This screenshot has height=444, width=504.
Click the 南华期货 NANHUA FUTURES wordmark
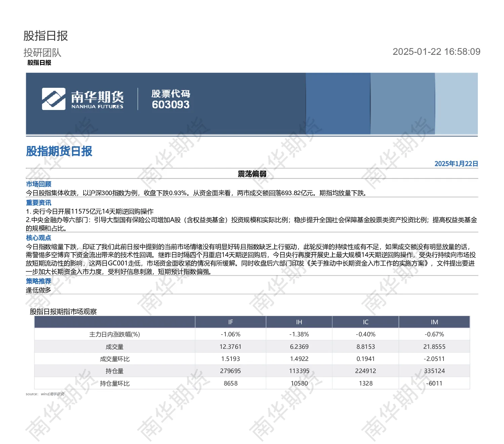click(x=97, y=100)
